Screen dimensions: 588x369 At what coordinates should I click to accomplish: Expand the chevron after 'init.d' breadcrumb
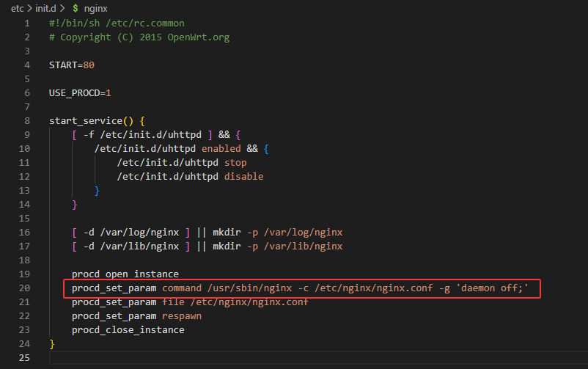pyautogui.click(x=62, y=8)
